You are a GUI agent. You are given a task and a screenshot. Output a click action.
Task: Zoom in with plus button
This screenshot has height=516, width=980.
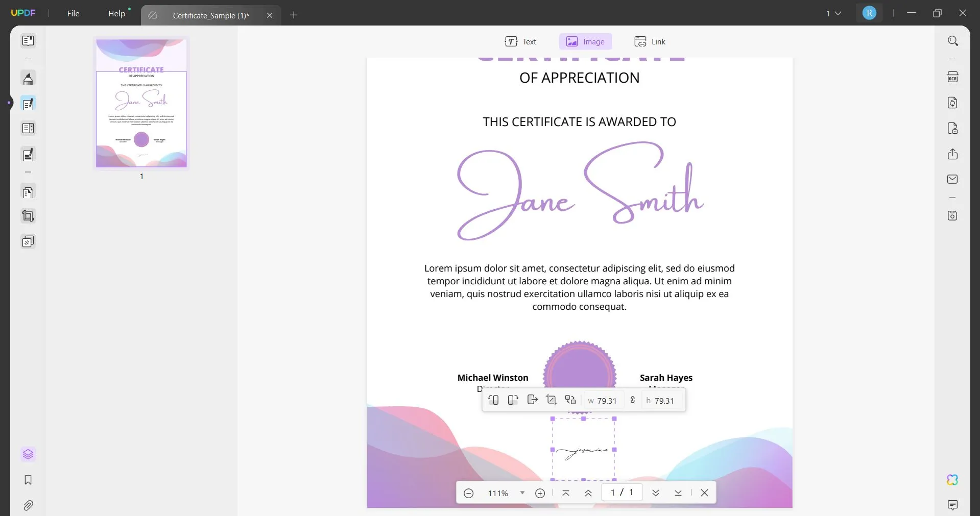(x=540, y=493)
